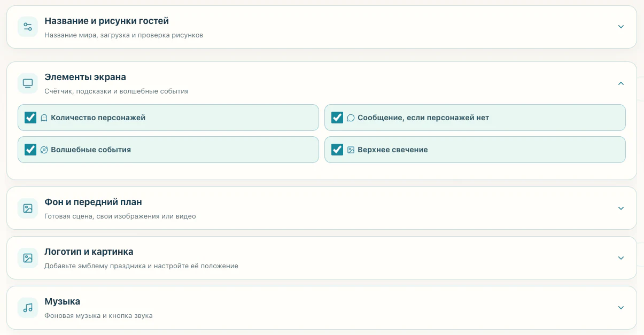Click the Количество персонажей label
The height and width of the screenshot is (335, 644).
point(98,118)
